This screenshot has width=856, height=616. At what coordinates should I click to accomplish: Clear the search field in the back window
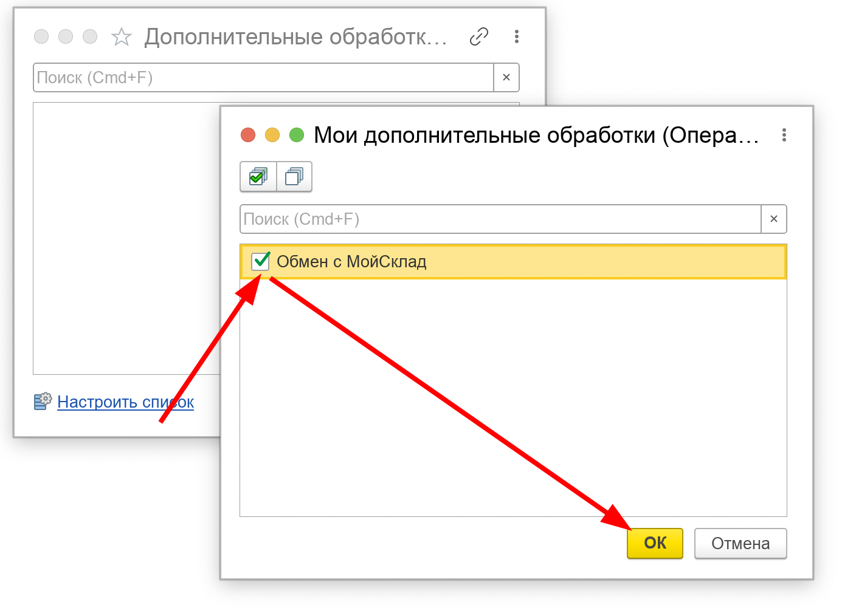506,77
